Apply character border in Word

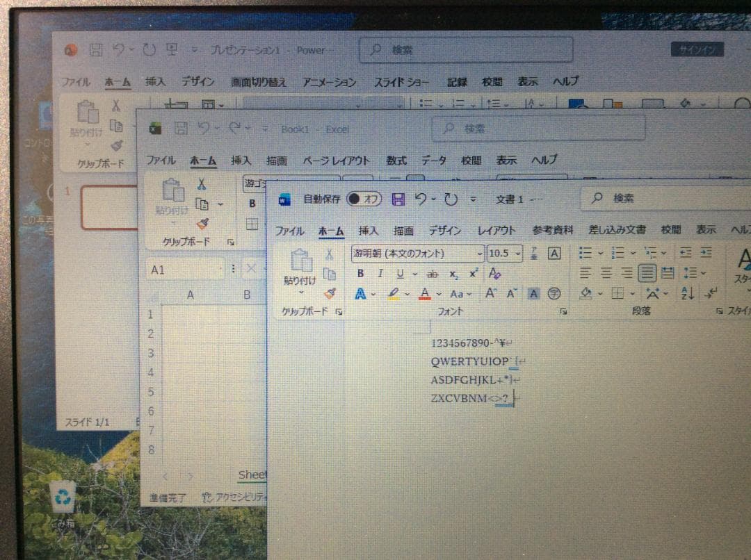tap(554, 253)
